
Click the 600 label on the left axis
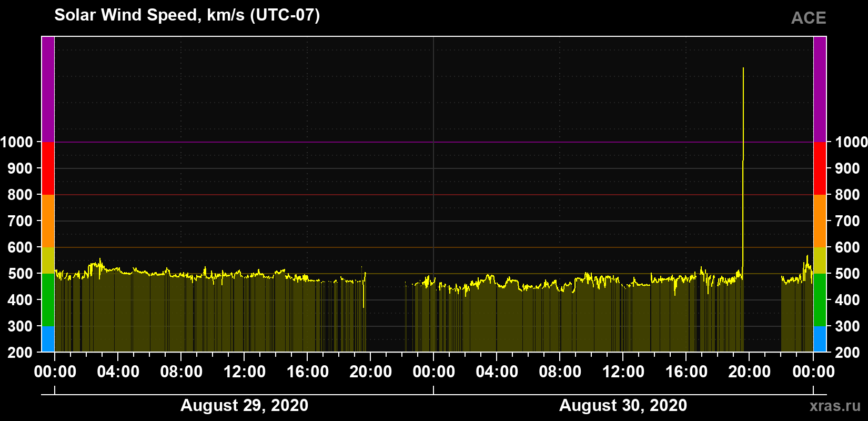(x=21, y=247)
